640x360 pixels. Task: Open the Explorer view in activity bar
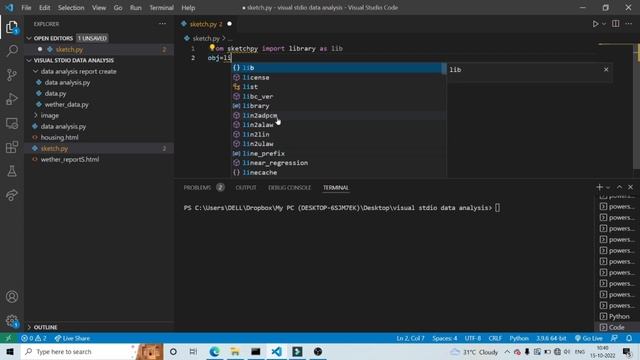click(12, 28)
